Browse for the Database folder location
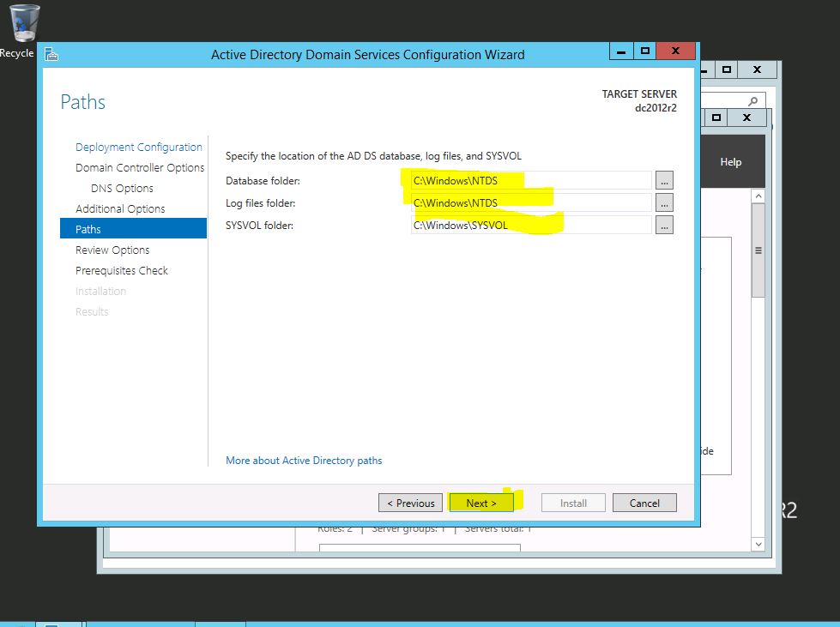The height and width of the screenshot is (627, 840). click(x=664, y=180)
